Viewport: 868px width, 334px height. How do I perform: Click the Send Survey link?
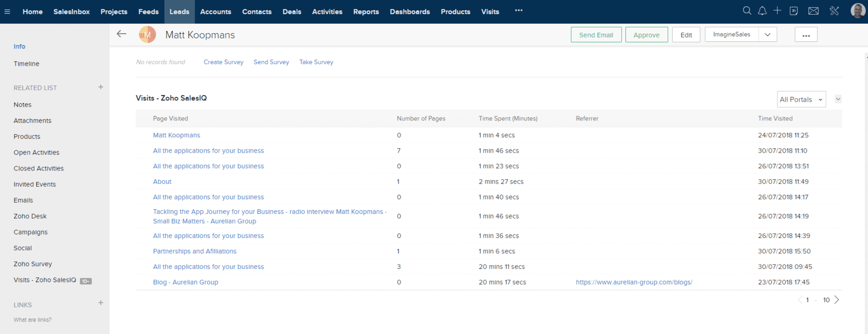[x=271, y=62]
